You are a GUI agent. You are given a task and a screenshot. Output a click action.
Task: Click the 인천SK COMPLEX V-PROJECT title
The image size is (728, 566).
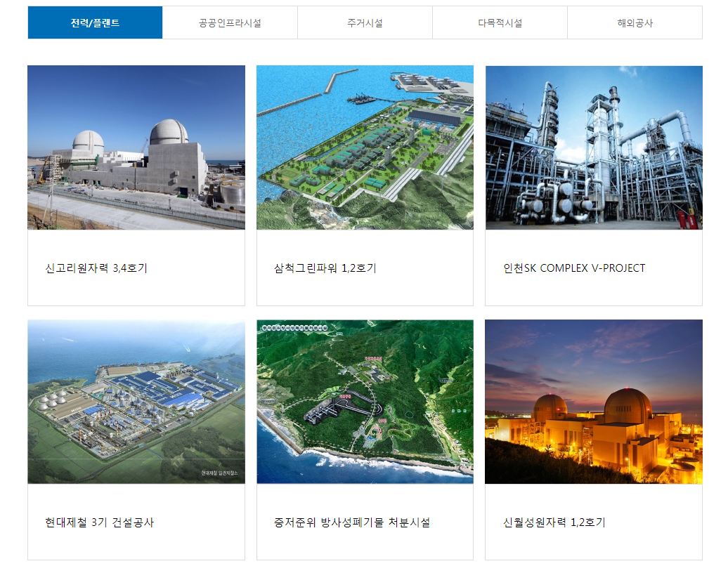pos(574,268)
